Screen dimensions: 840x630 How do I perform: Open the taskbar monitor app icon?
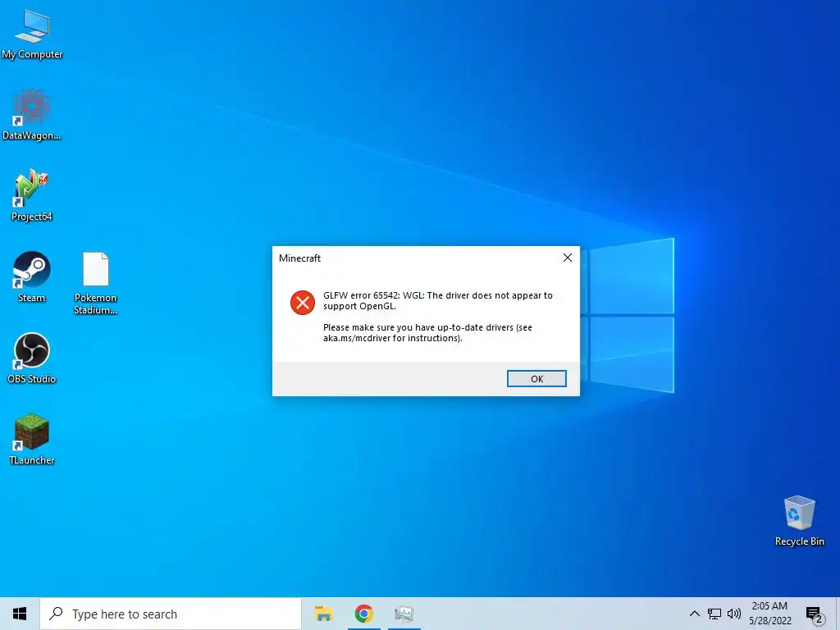(x=404, y=614)
